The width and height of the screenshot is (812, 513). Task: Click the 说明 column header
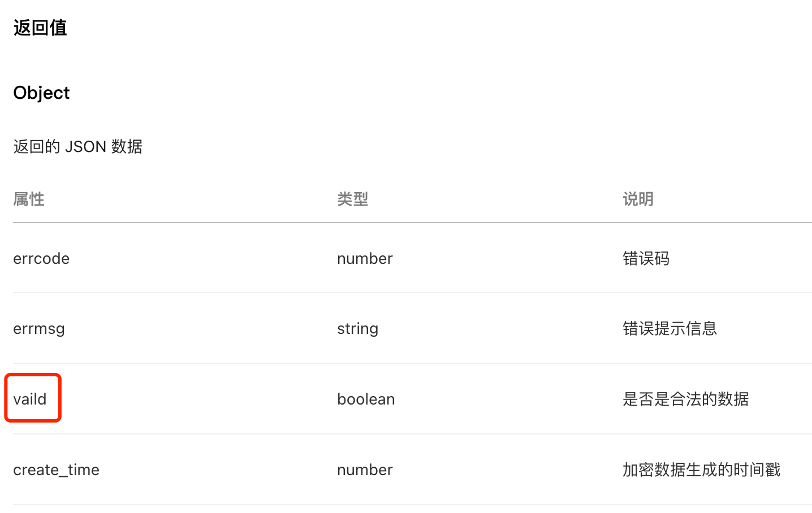click(638, 199)
